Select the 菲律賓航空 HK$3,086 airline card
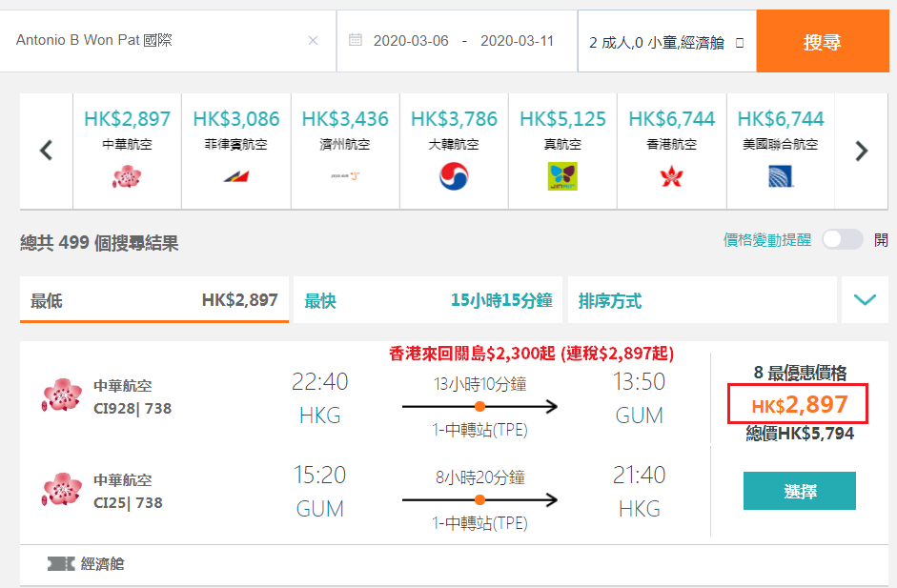This screenshot has width=897, height=588. tap(236, 151)
